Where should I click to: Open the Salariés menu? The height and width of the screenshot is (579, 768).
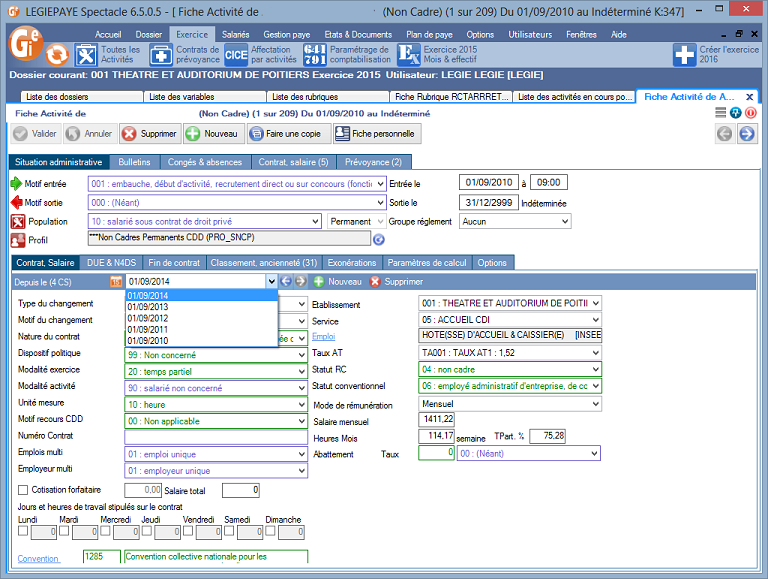pos(236,34)
